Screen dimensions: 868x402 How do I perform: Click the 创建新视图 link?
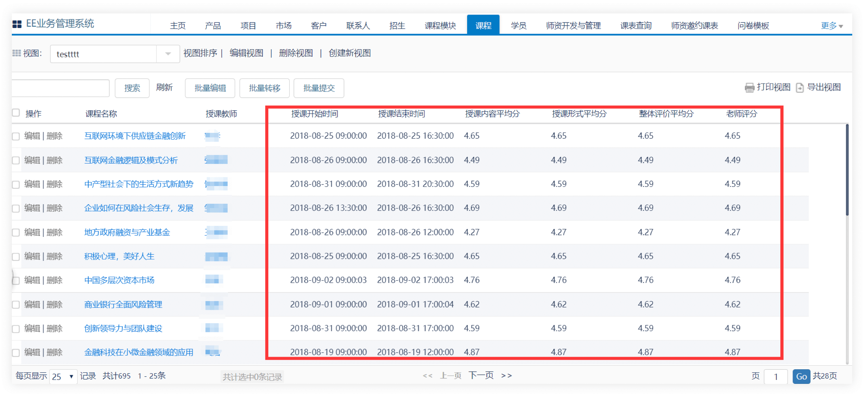[x=350, y=53]
